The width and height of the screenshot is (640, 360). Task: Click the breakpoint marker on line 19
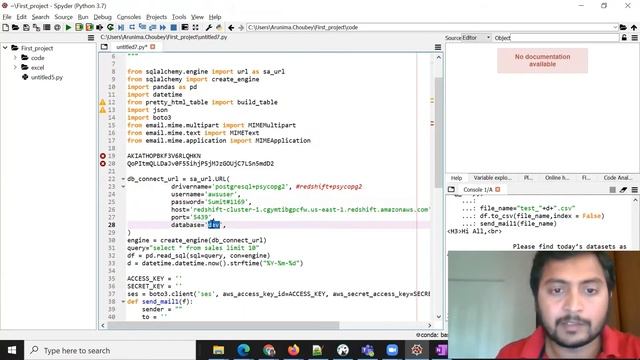click(x=103, y=156)
